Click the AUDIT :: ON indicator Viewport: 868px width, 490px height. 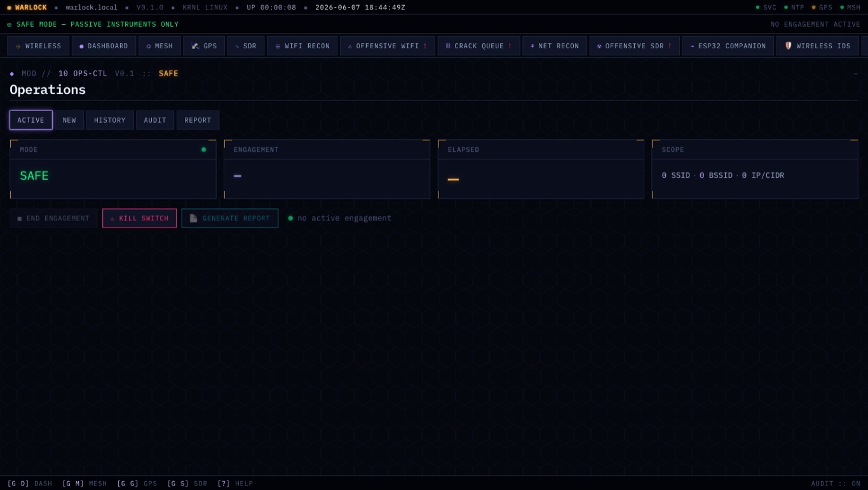click(x=836, y=484)
